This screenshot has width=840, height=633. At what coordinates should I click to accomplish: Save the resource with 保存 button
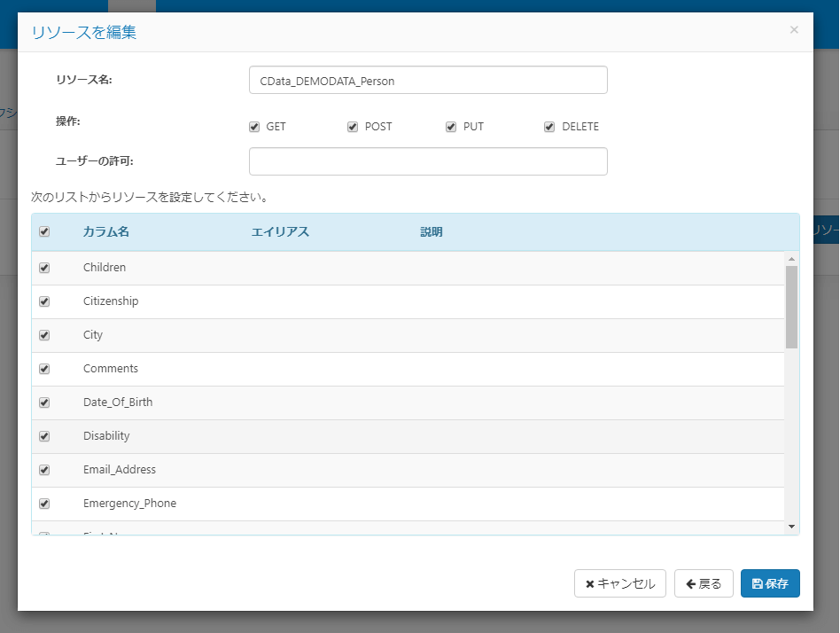[770, 583]
